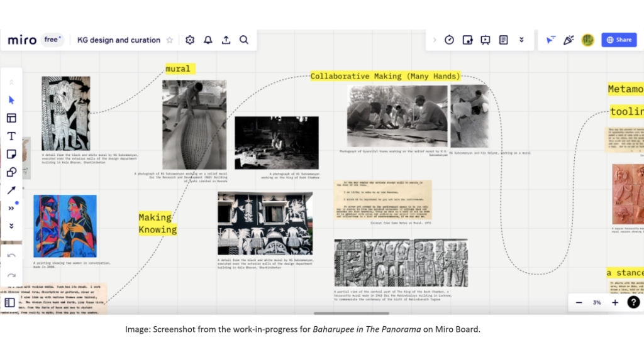Select the cursor Select tool
Image resolution: width=644 pixels, height=362 pixels.
click(11, 100)
